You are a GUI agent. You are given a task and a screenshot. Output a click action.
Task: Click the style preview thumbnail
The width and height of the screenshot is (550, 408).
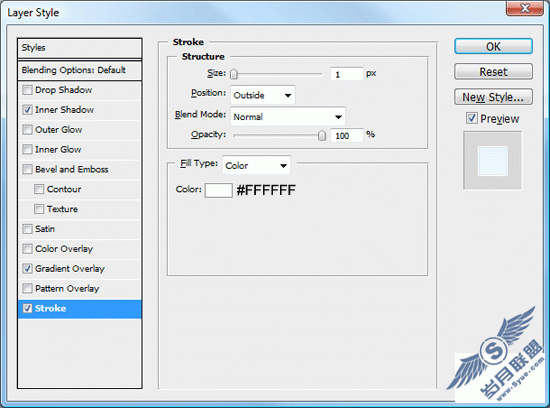pos(492,161)
